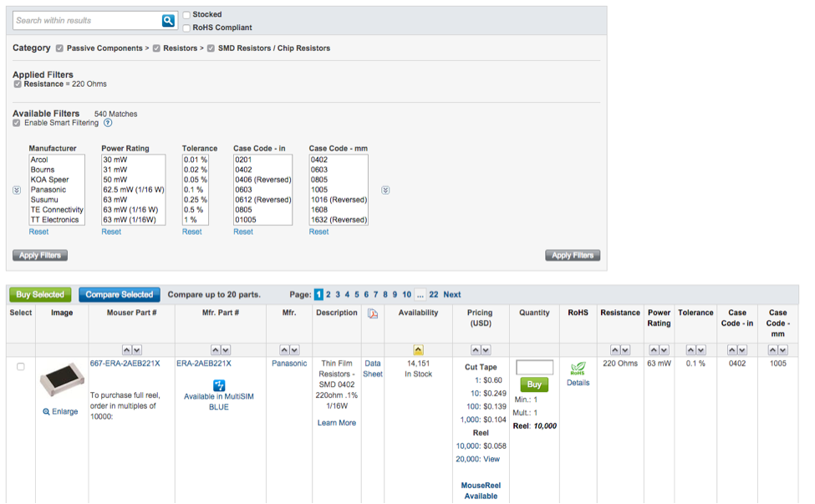The height and width of the screenshot is (504, 815).
Task: Click the MultiSIM BLUE icon
Action: click(x=219, y=384)
